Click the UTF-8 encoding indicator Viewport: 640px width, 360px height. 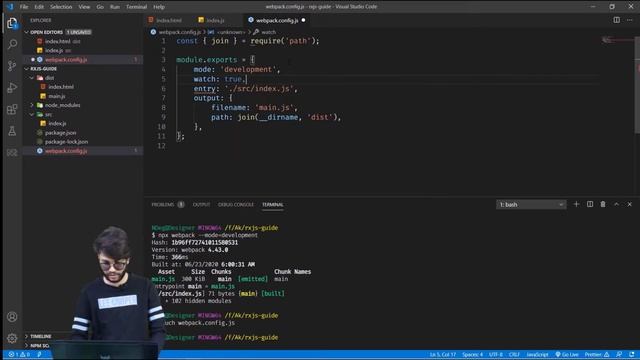click(x=496, y=354)
